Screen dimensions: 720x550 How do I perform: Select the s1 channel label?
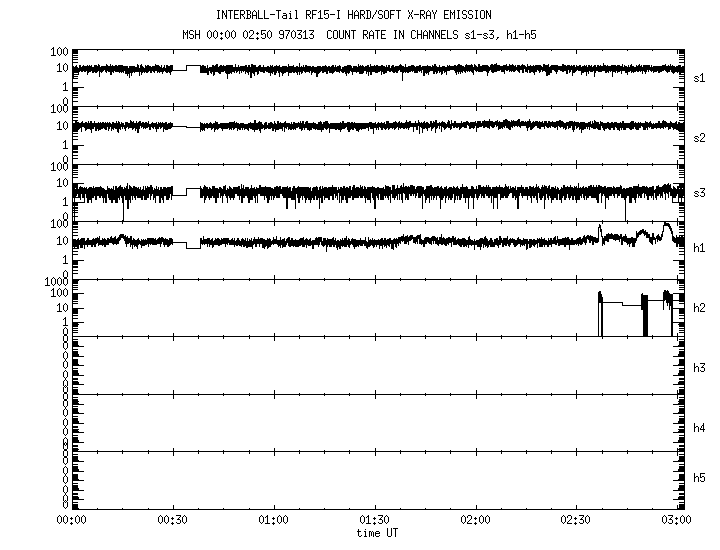pyautogui.click(x=700, y=78)
